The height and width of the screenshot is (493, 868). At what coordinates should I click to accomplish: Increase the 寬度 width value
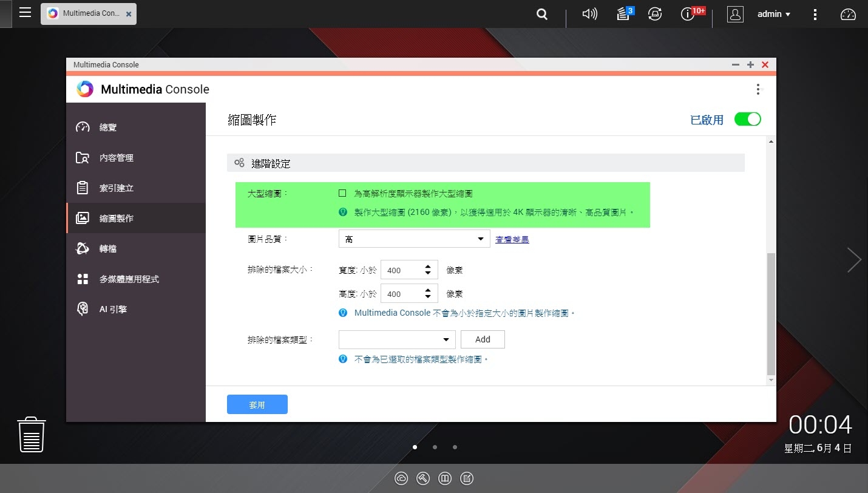(x=429, y=267)
